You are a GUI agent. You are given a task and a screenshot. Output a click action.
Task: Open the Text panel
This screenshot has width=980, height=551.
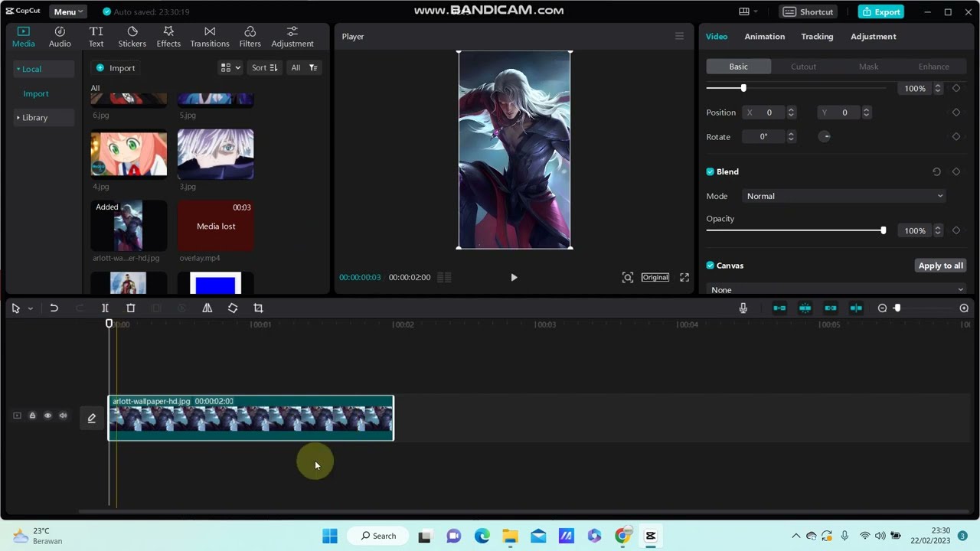click(x=96, y=37)
